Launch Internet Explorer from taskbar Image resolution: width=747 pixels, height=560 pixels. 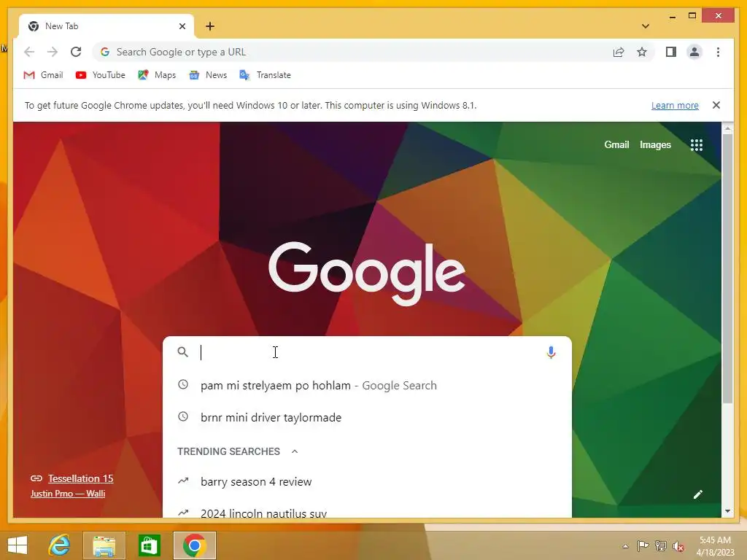[x=60, y=545]
